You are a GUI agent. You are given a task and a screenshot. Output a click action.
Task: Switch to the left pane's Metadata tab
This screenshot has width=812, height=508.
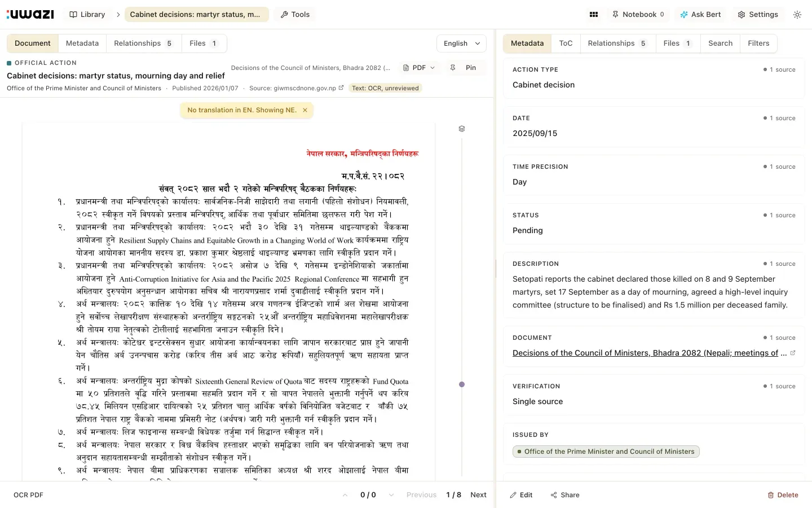click(x=82, y=43)
